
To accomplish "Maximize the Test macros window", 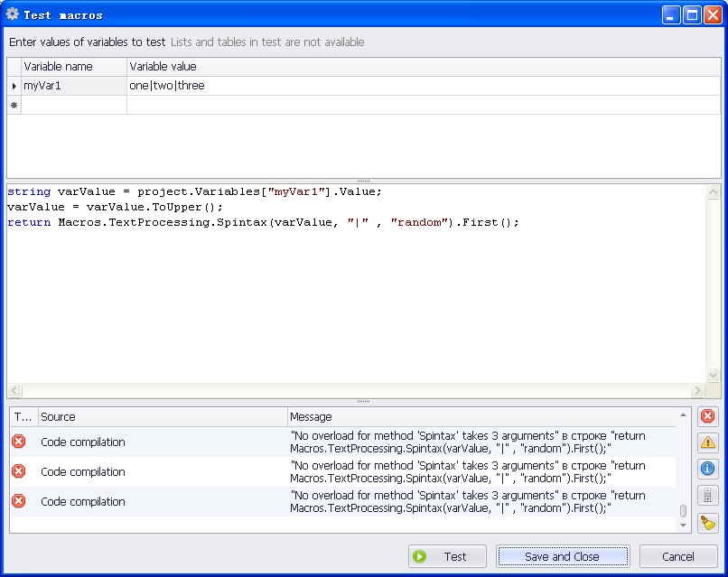I will (x=692, y=15).
